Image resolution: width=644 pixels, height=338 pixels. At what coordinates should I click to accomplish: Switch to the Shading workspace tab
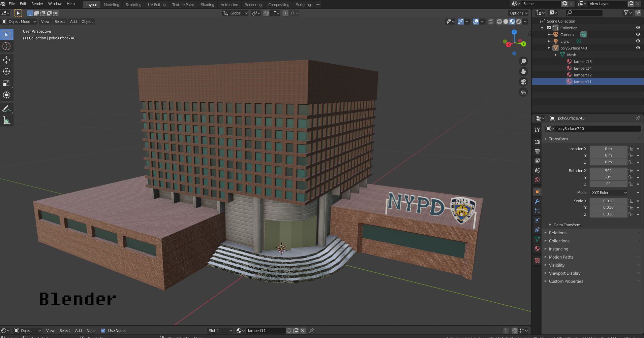pyautogui.click(x=207, y=5)
